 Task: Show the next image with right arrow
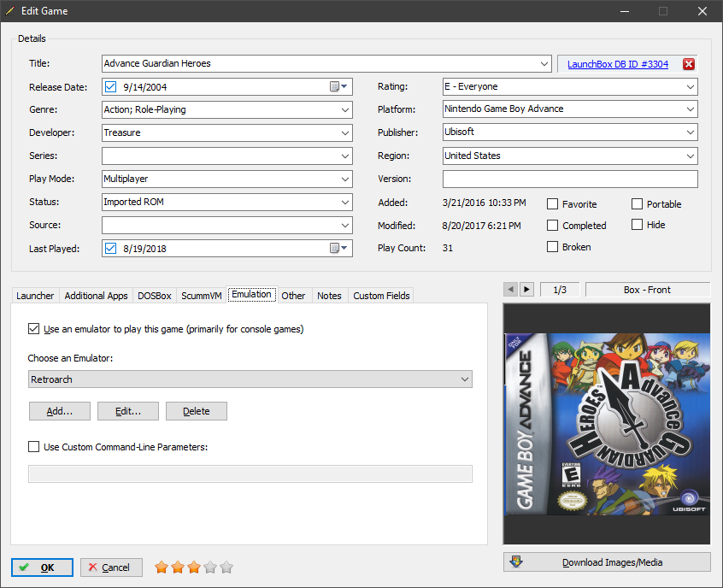pyautogui.click(x=526, y=290)
